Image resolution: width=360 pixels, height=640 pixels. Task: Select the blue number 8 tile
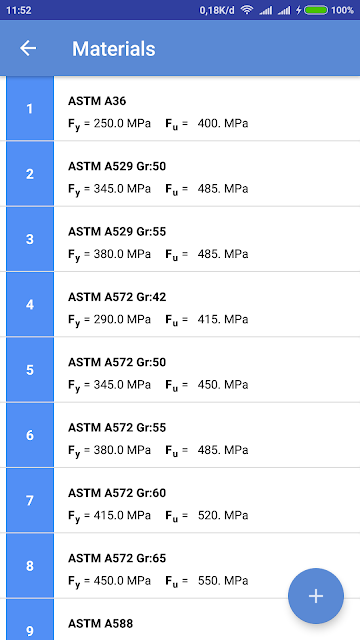(30, 566)
